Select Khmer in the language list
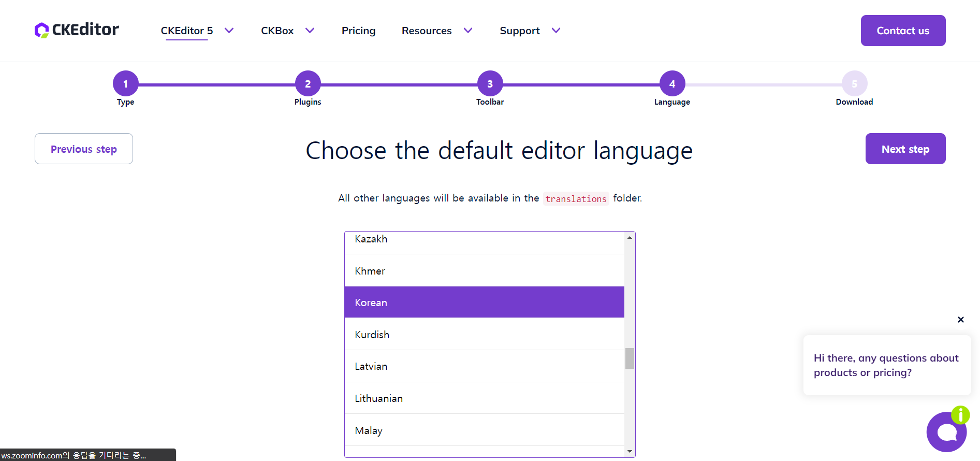Viewport: 980px width, 461px height. click(x=484, y=270)
